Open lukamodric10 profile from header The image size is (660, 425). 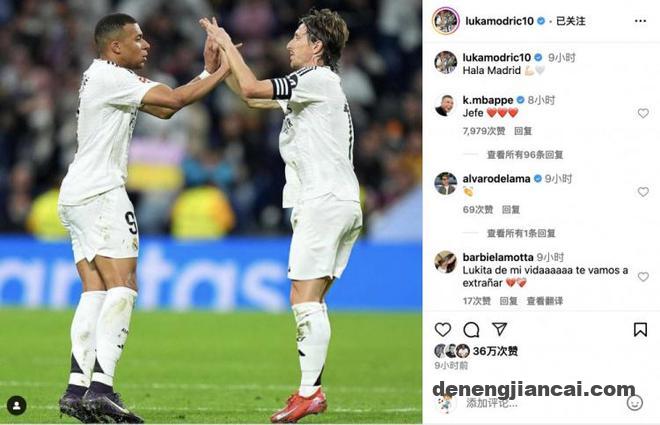coord(499,21)
